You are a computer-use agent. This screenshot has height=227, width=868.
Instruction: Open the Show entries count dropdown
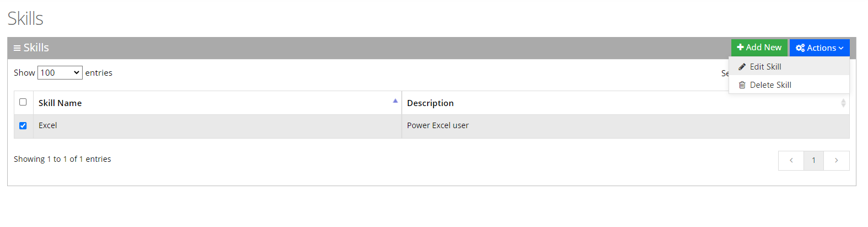[x=60, y=73]
